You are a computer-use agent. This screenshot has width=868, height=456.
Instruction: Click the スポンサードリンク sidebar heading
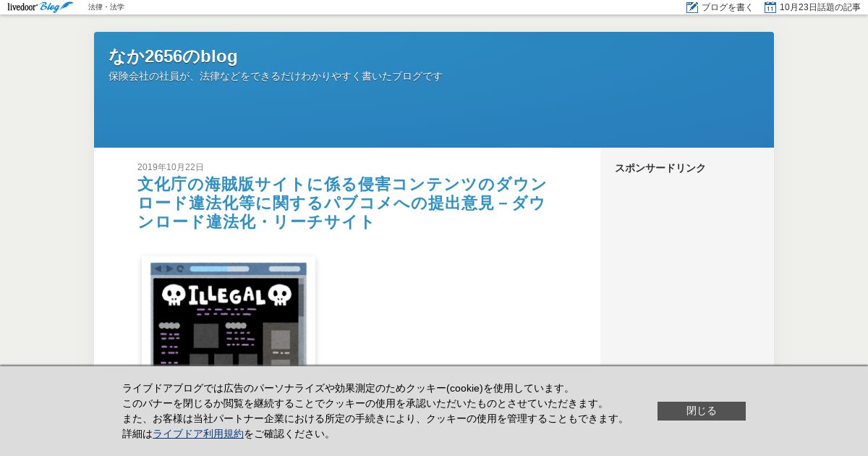(660, 168)
